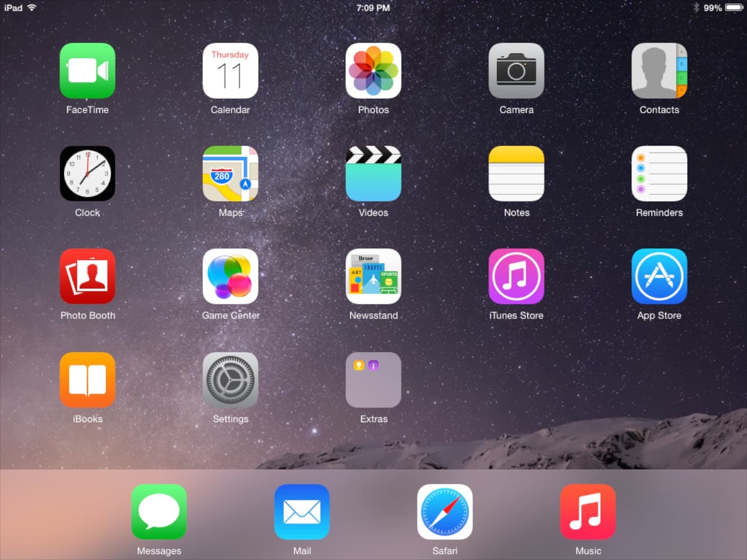This screenshot has height=560, width=747.
Task: Play something in the Videos app
Action: [374, 174]
